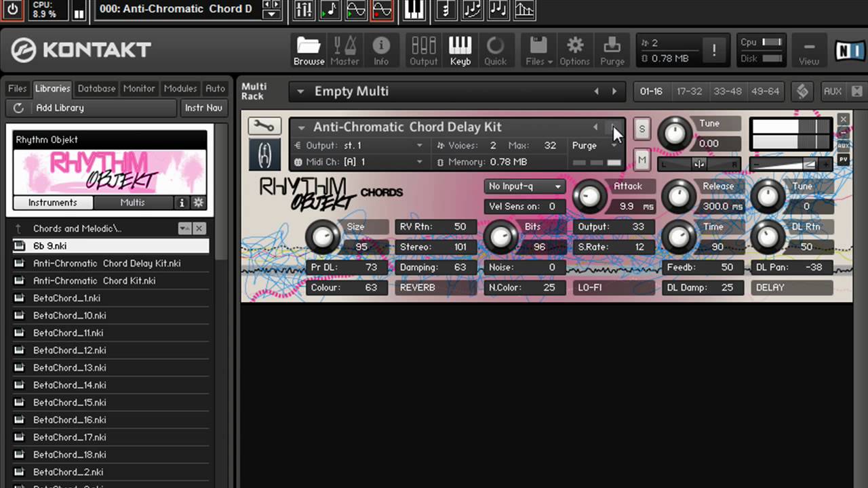
Task: Click the histogram-style icon in top bar
Action: tap(524, 9)
